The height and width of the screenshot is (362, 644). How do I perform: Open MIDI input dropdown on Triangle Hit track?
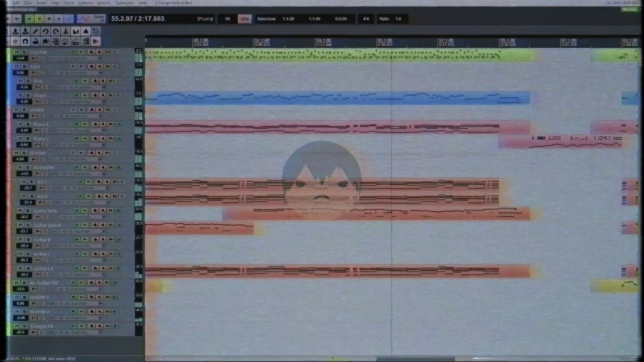[75, 332]
